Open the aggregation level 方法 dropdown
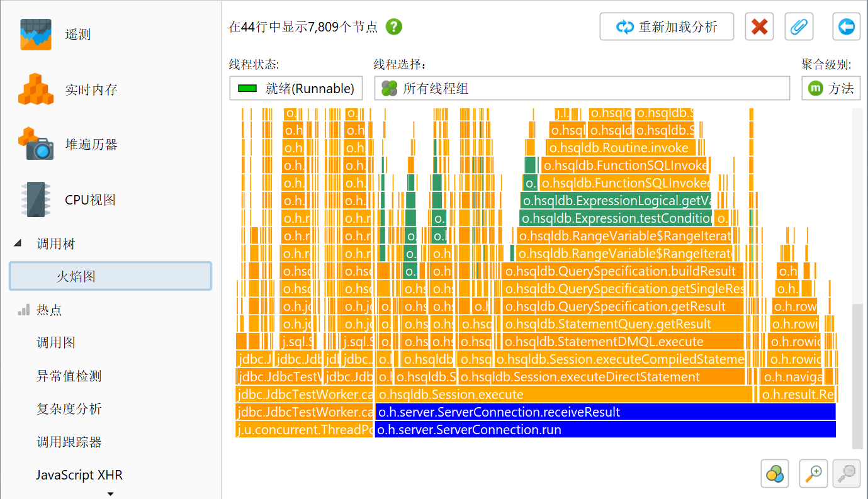This screenshot has width=868, height=499. tap(831, 88)
